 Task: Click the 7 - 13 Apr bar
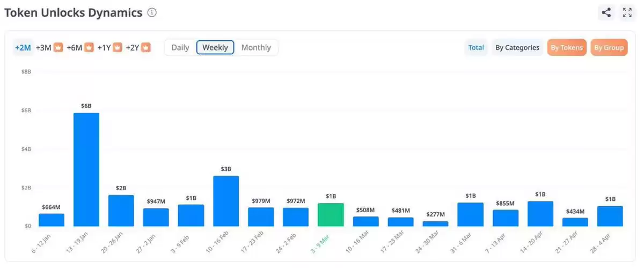click(x=506, y=218)
